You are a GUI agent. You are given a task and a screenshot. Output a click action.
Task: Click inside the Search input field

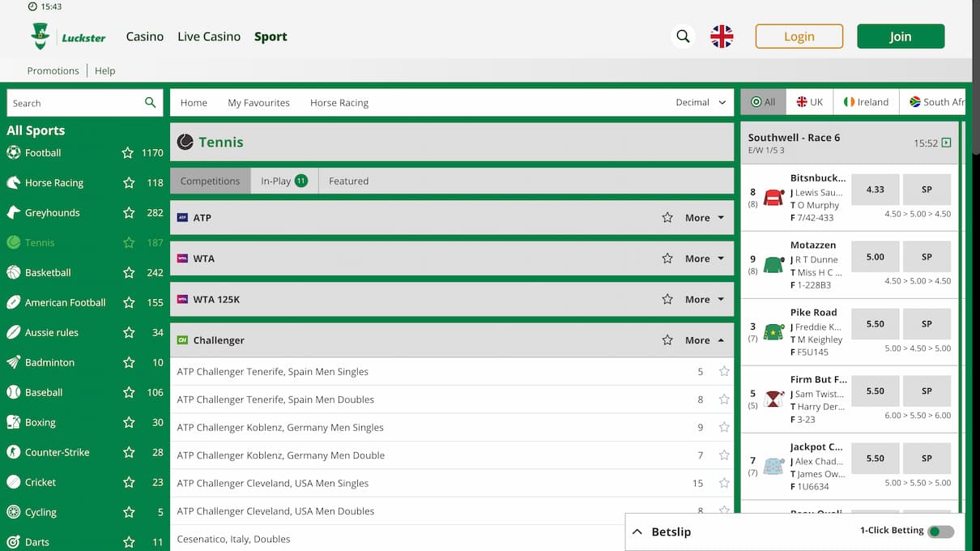73,103
